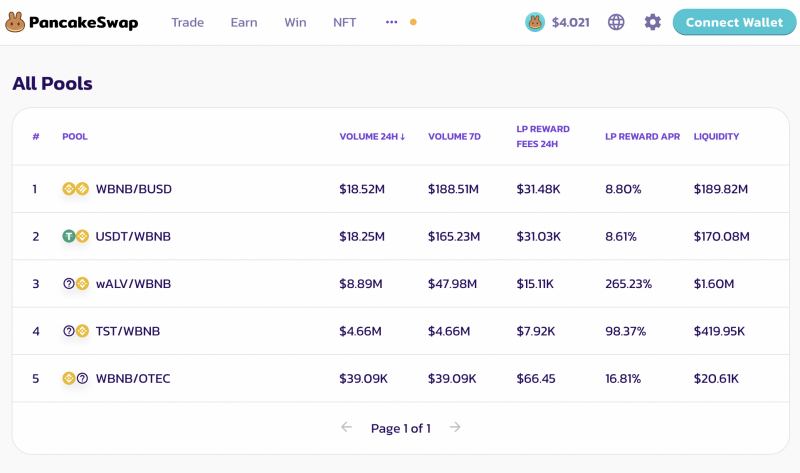Open the Trade menu

[187, 22]
